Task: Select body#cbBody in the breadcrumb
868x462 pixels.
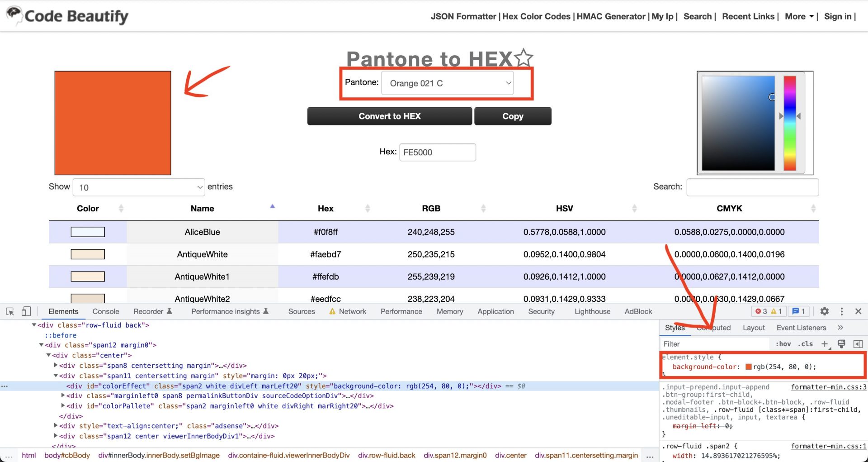Action: tap(67, 455)
